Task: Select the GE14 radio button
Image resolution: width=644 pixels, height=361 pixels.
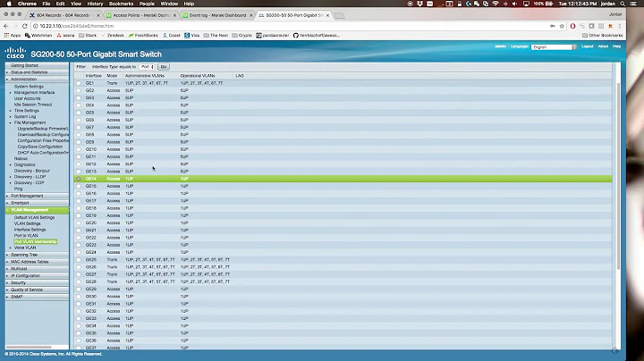Action: 79,179
